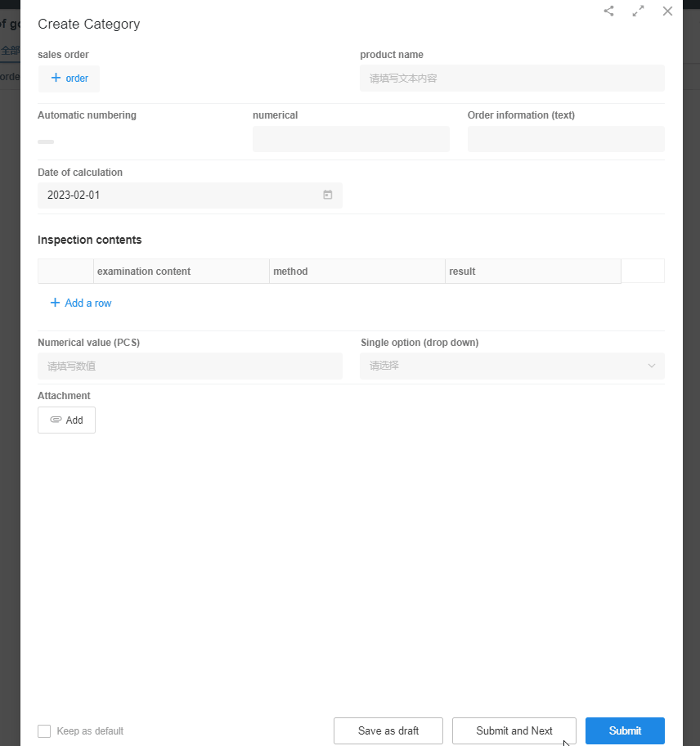
Task: Click the paperclip Add attachment button
Action: (66, 420)
